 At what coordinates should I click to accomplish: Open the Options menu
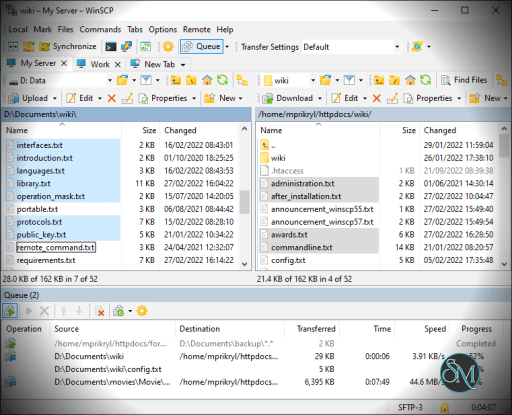click(163, 30)
